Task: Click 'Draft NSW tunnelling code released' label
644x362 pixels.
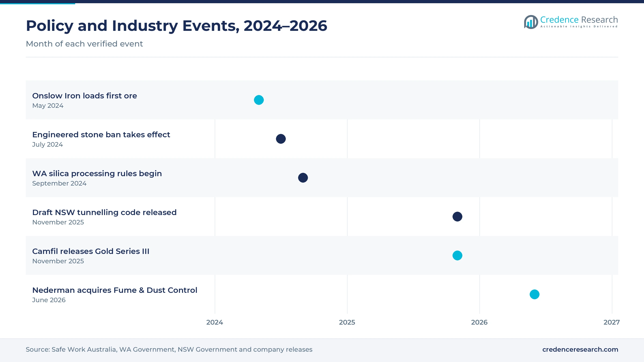Action: pyautogui.click(x=104, y=212)
